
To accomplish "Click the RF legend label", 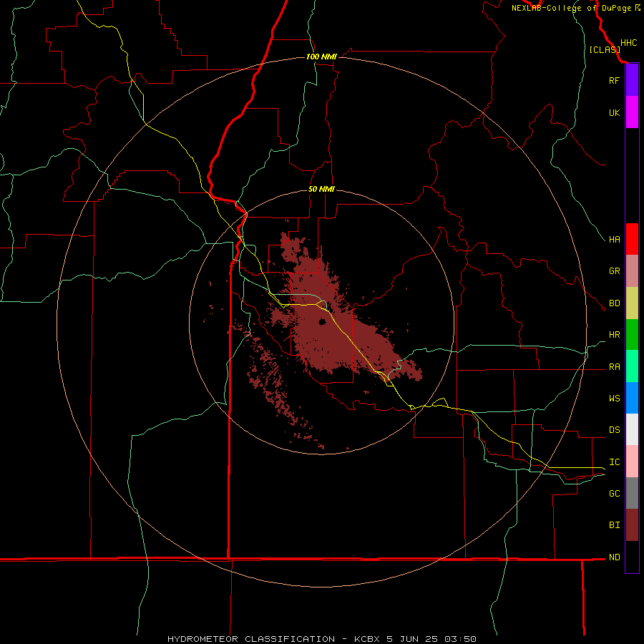I will (x=614, y=80).
